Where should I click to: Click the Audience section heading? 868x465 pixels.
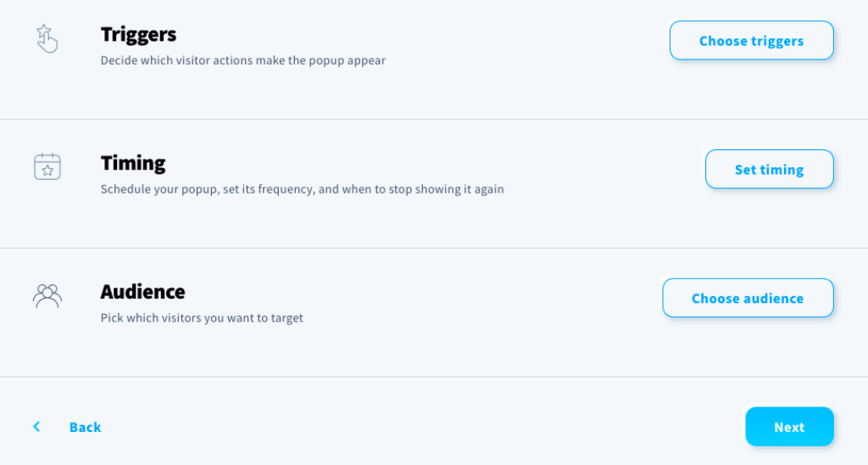tap(142, 292)
